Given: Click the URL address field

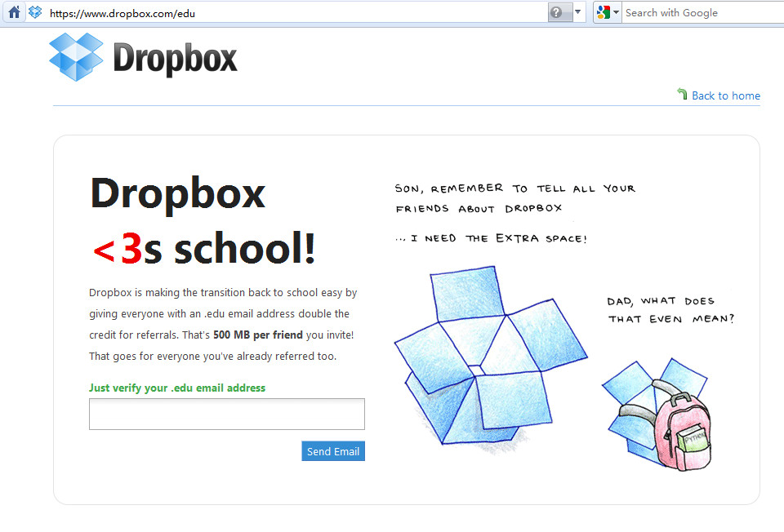Looking at the screenshot, I should 297,13.
